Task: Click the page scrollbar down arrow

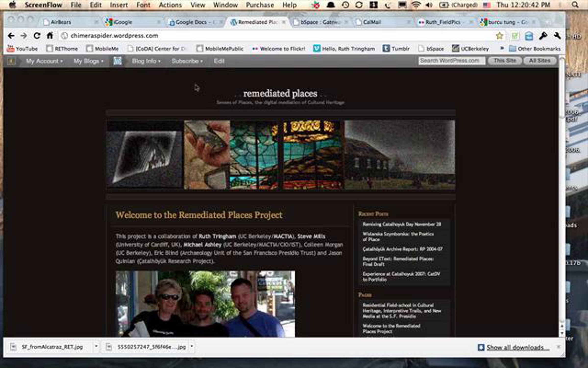Action: [562, 333]
